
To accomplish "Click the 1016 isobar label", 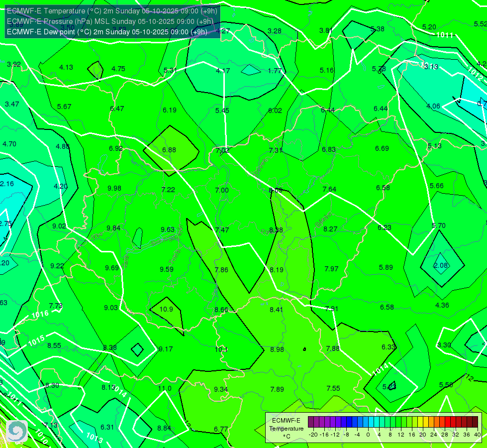I will point(40,314).
